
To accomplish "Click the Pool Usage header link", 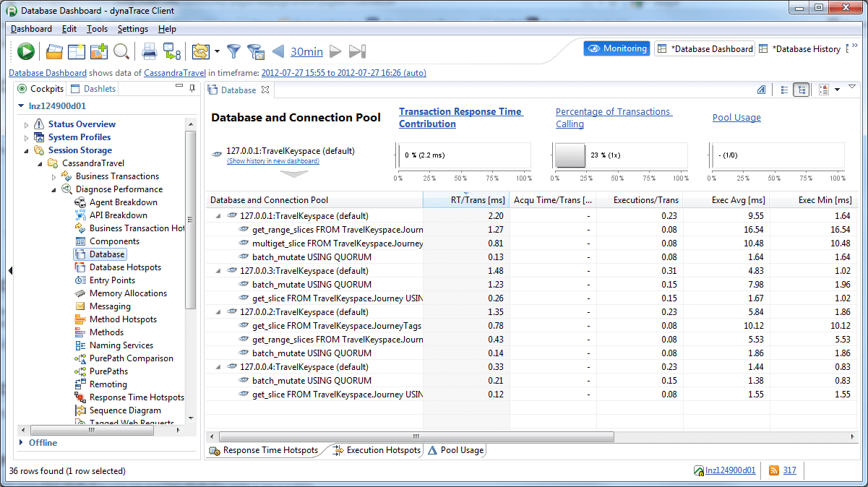I will click(736, 118).
